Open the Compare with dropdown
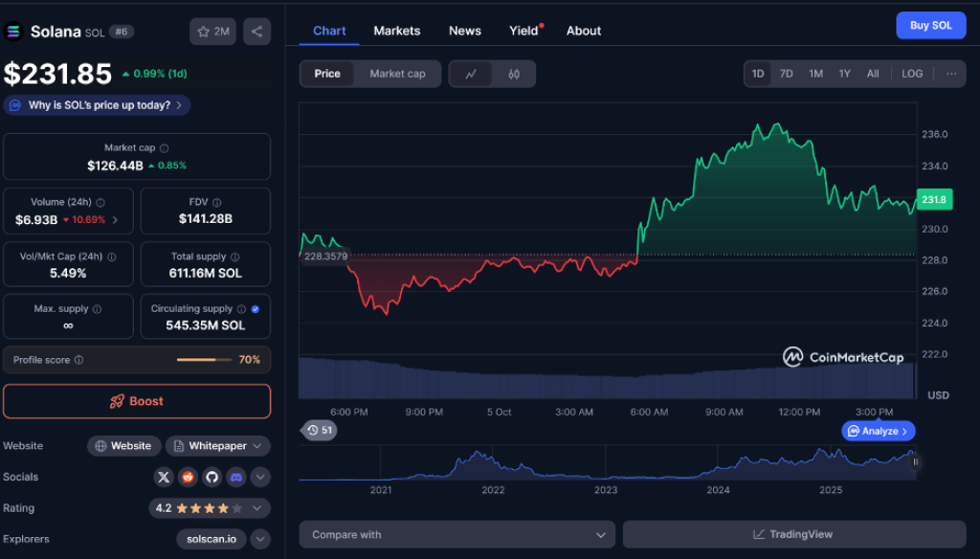 point(457,534)
